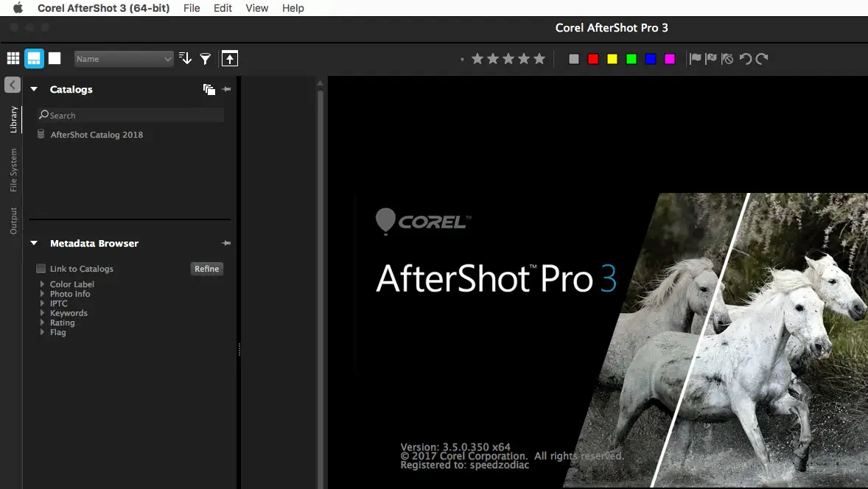Apply yellow color label
Screen dimensions: 868x489
612,59
